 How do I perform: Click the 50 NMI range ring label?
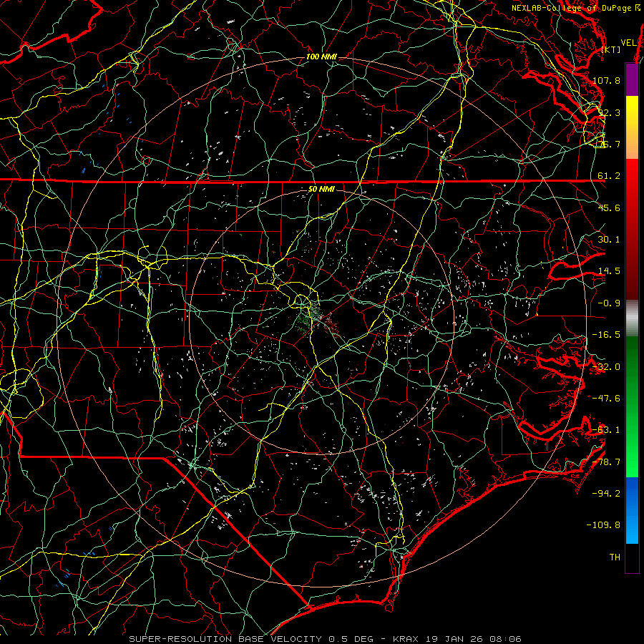coord(321,190)
